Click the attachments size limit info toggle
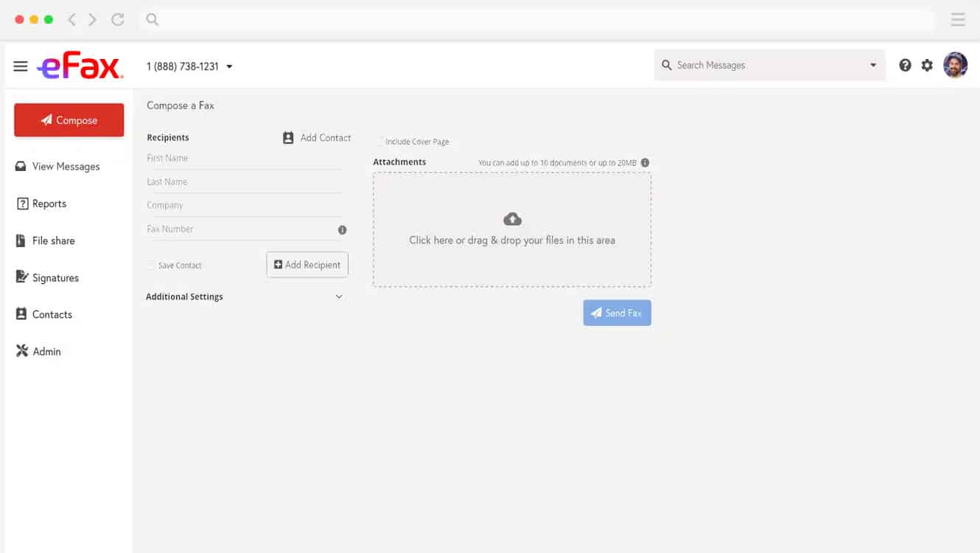This screenshot has height=553, width=980. tap(645, 162)
